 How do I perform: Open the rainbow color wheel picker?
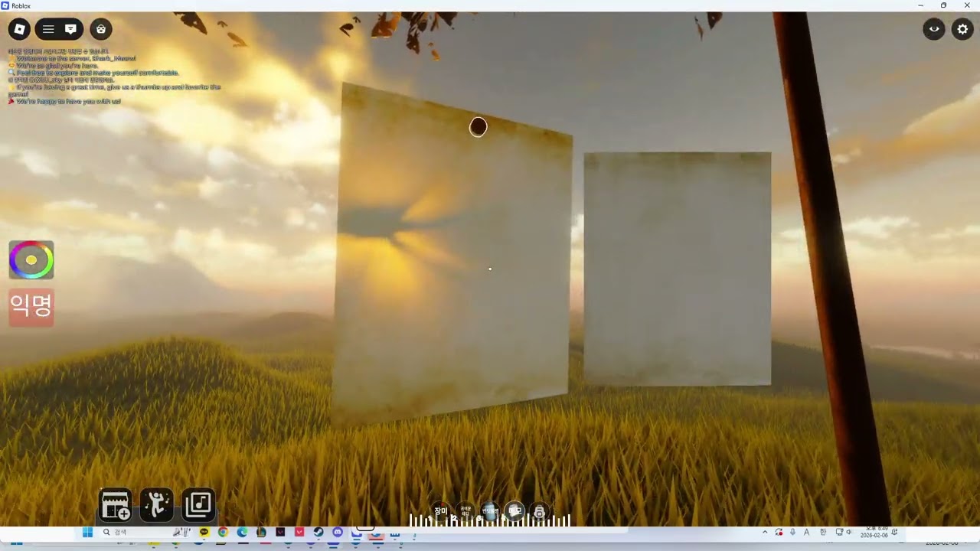31,260
